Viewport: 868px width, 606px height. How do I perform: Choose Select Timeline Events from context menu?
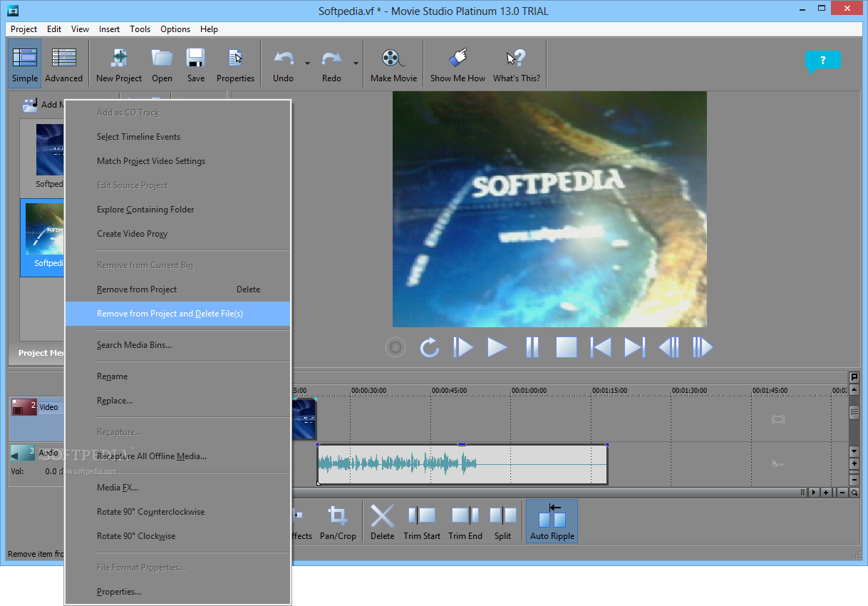click(x=177, y=137)
